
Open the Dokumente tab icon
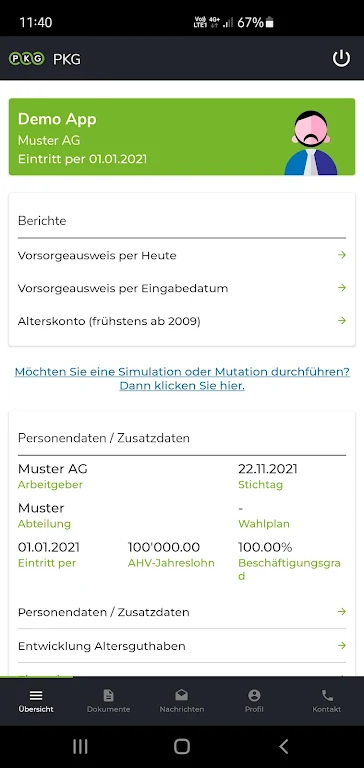pyautogui.click(x=108, y=695)
